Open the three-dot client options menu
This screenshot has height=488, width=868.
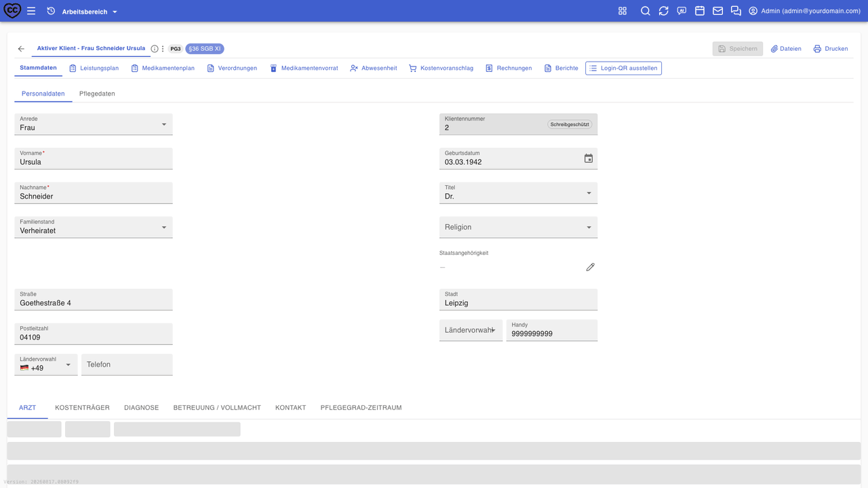(x=163, y=49)
